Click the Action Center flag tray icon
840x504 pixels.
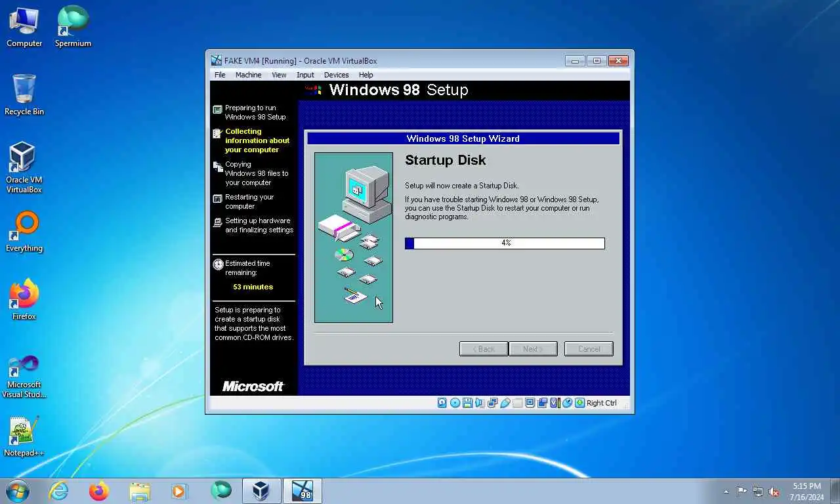742,492
